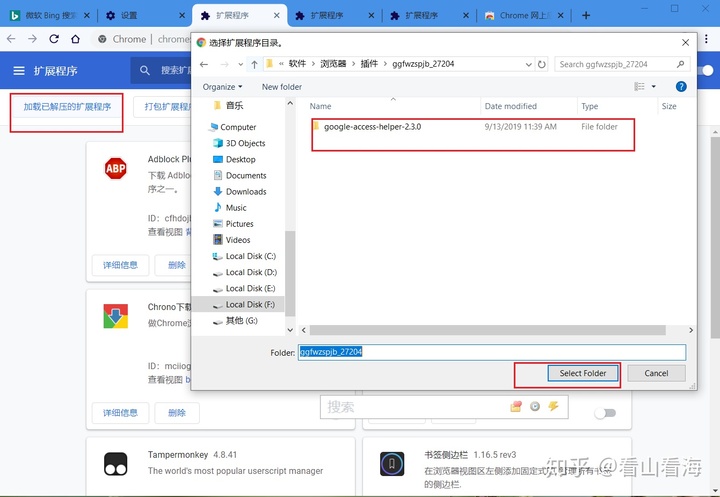
Task: Click the Folder name input field
Action: click(x=492, y=352)
